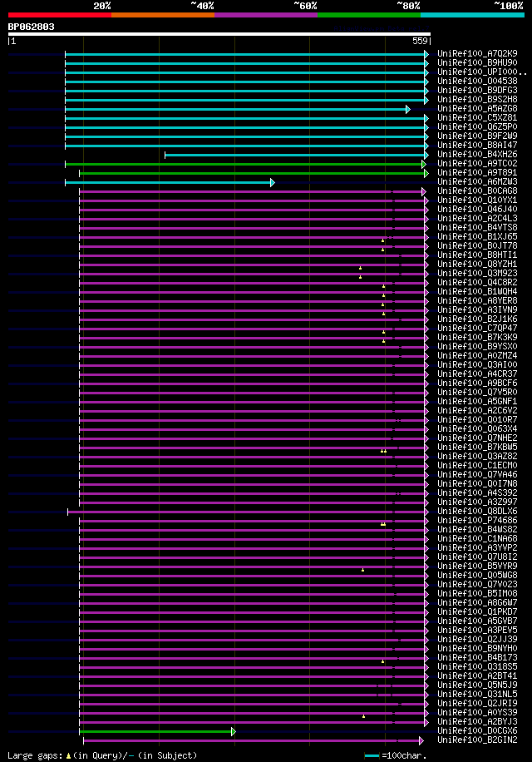The image size is (532, 762).
Task: Select hit label UniRef100_B9YSX0
Action: pyautogui.click(x=477, y=347)
